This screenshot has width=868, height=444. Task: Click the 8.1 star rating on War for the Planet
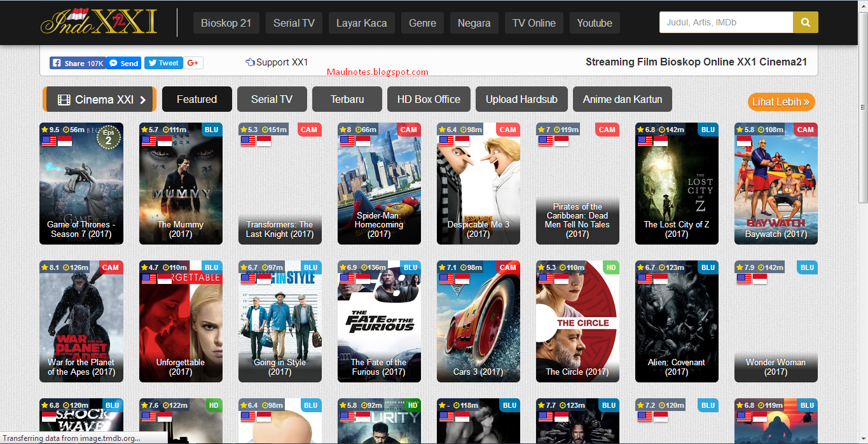(51, 267)
